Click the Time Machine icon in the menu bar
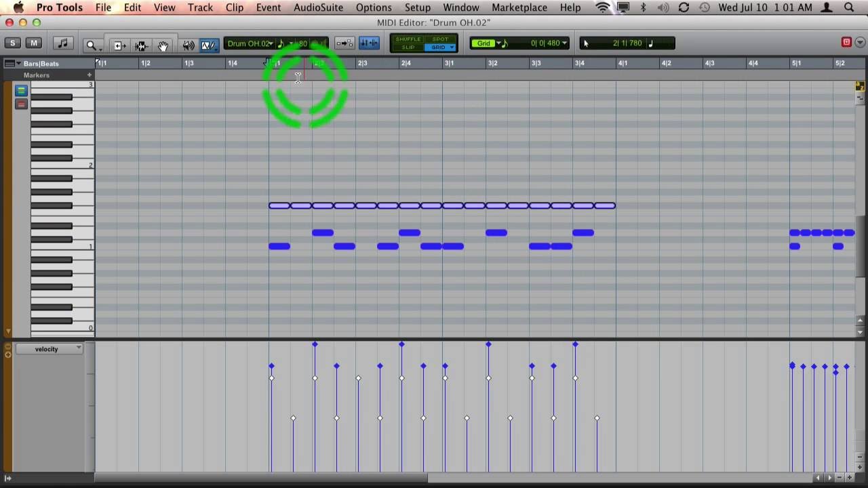The width and height of the screenshot is (868, 488). [705, 7]
